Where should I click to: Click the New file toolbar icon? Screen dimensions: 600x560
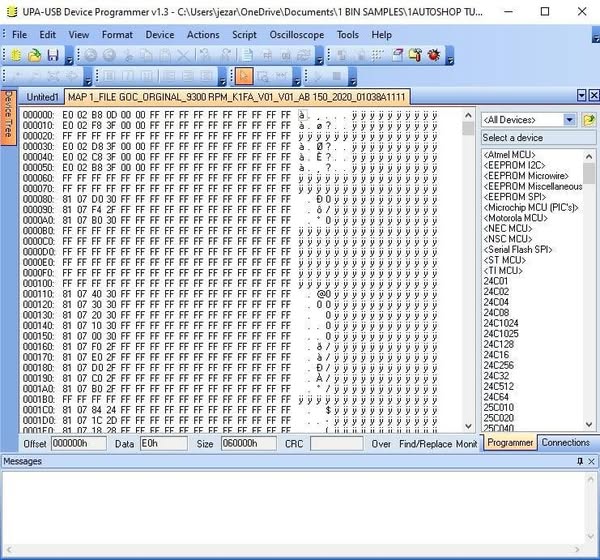(x=17, y=55)
